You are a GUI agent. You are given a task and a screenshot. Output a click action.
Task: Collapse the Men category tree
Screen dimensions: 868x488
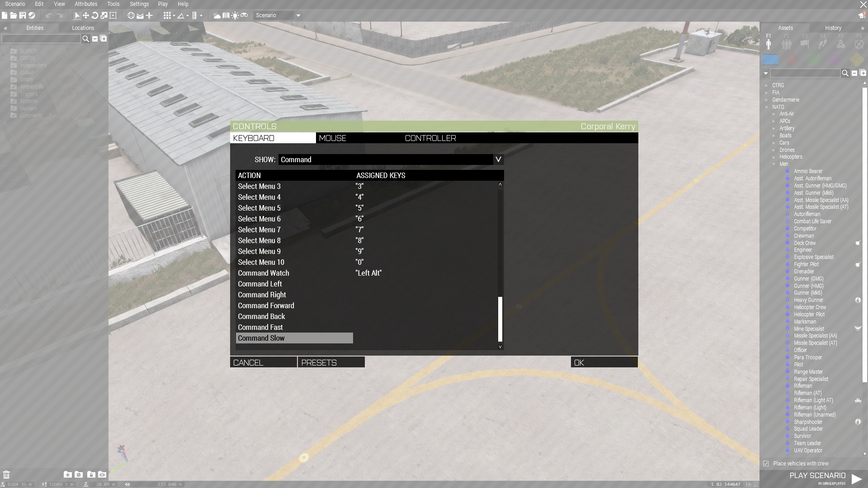[x=774, y=164]
